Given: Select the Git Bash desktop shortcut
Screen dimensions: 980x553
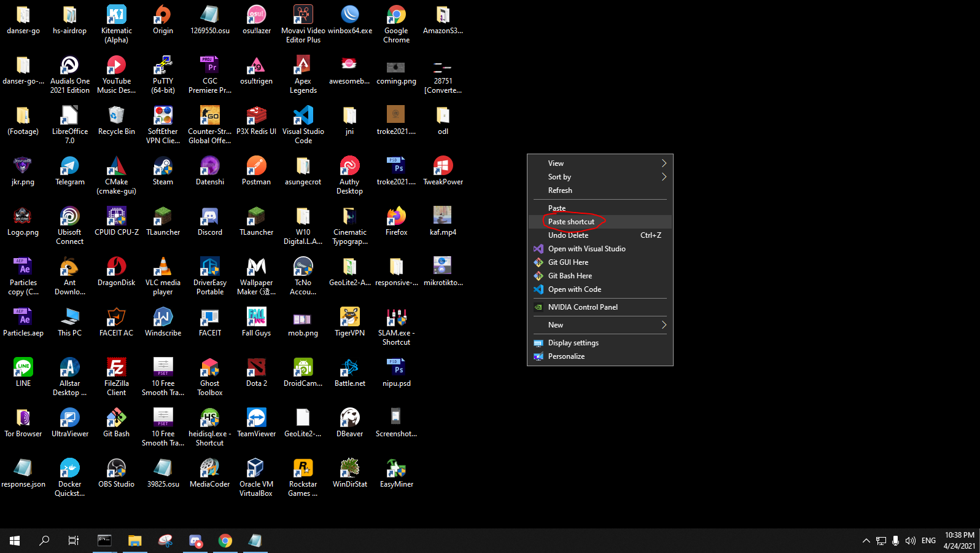Looking at the screenshot, I should pyautogui.click(x=116, y=423).
